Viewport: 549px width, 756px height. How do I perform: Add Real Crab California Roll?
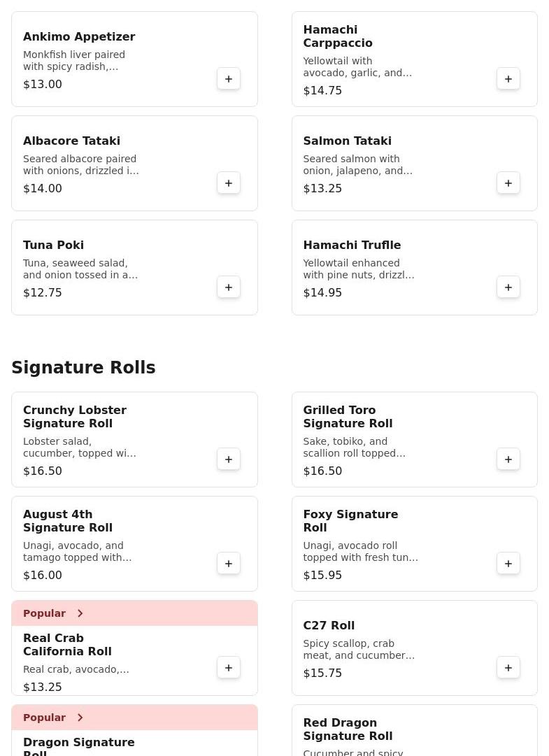click(229, 668)
